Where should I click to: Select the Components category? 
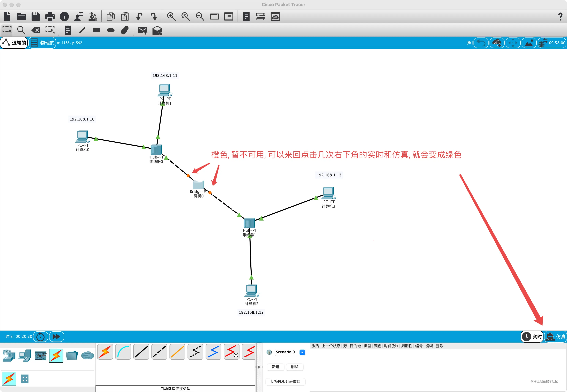tap(41, 355)
